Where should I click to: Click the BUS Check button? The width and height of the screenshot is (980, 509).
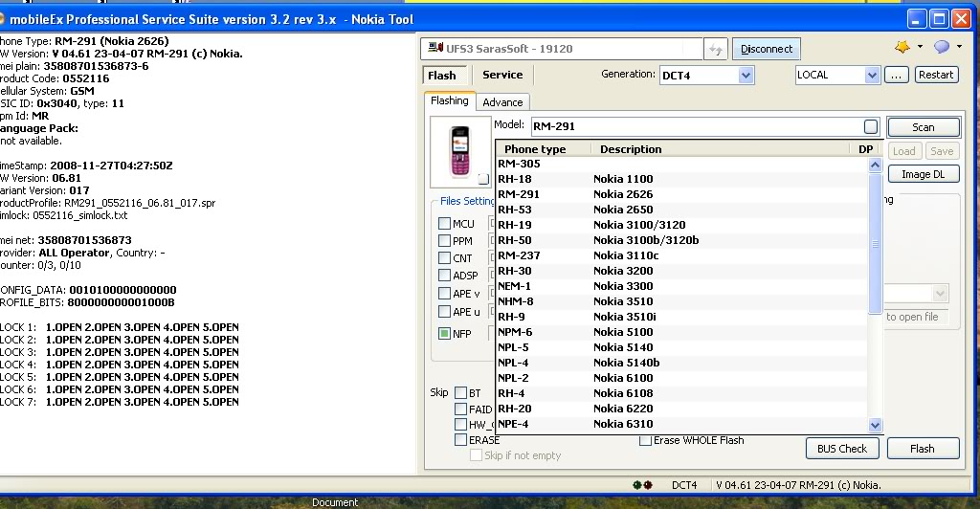tap(842, 449)
